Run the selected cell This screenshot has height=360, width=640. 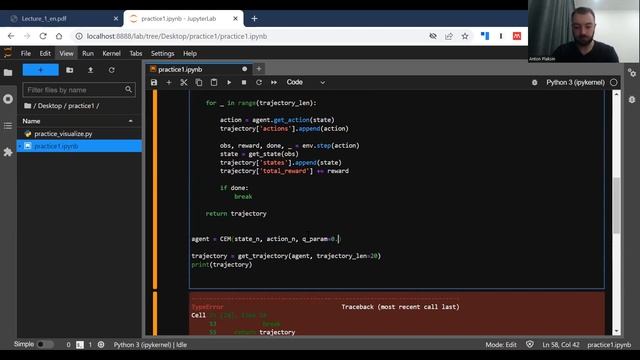pyautogui.click(x=229, y=82)
